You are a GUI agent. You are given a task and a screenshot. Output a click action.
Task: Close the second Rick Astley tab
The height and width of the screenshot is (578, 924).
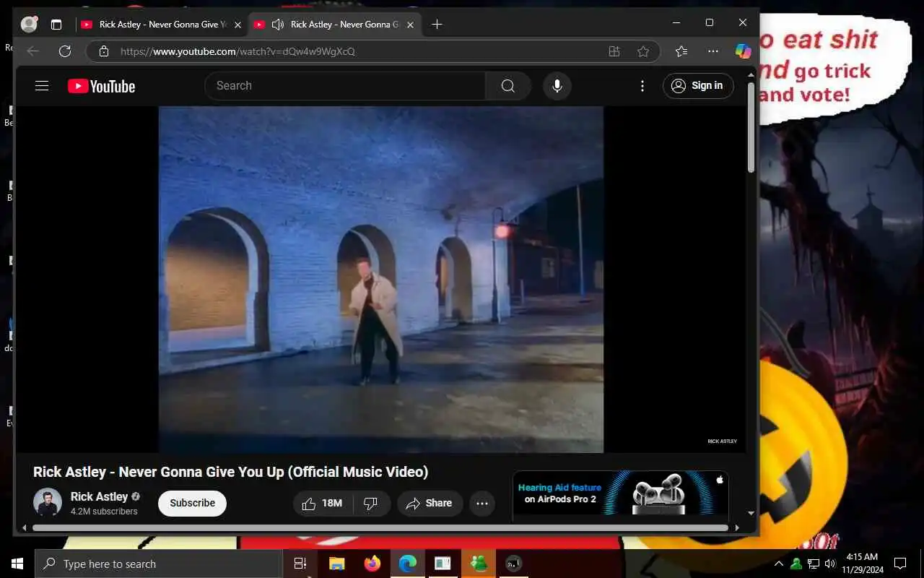pos(409,25)
